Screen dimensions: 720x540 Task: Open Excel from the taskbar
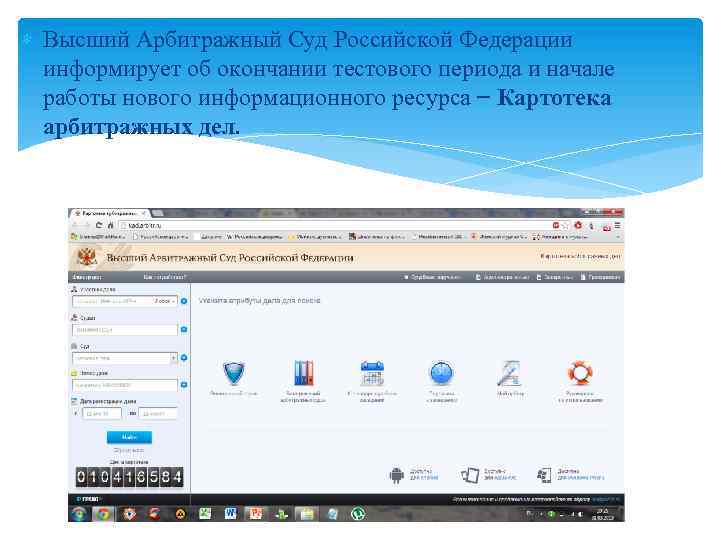(205, 513)
